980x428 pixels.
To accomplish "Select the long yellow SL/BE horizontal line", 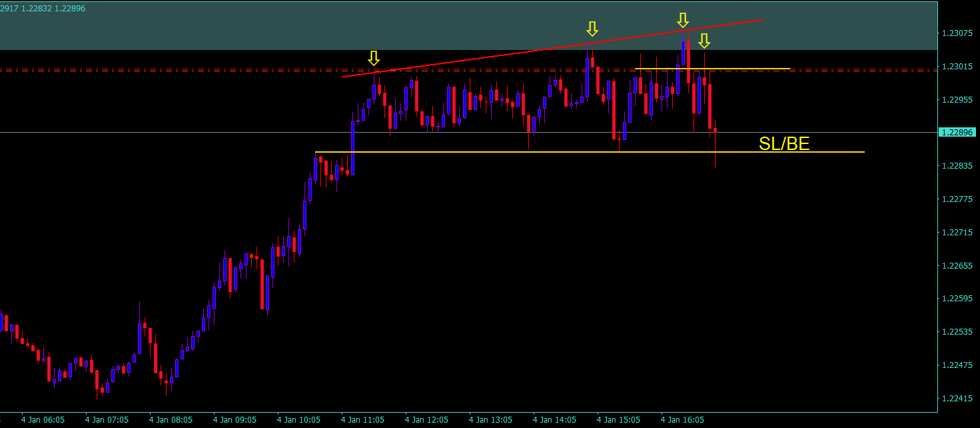I will 590,152.
